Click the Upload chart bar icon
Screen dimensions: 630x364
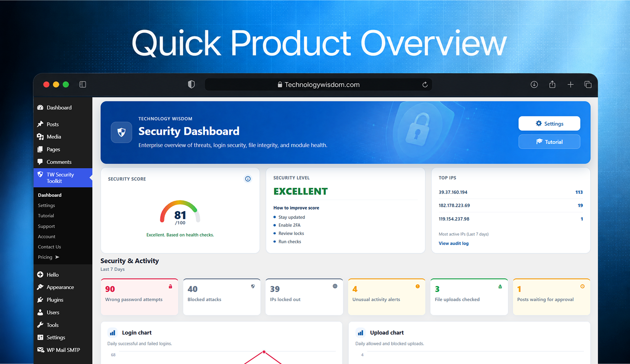coord(361,333)
